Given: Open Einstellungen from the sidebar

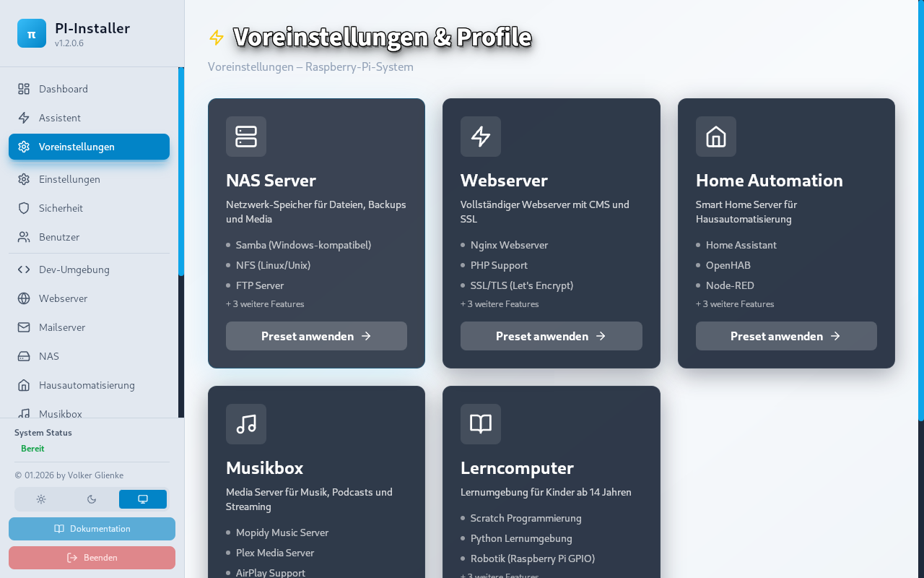Looking at the screenshot, I should [x=89, y=179].
